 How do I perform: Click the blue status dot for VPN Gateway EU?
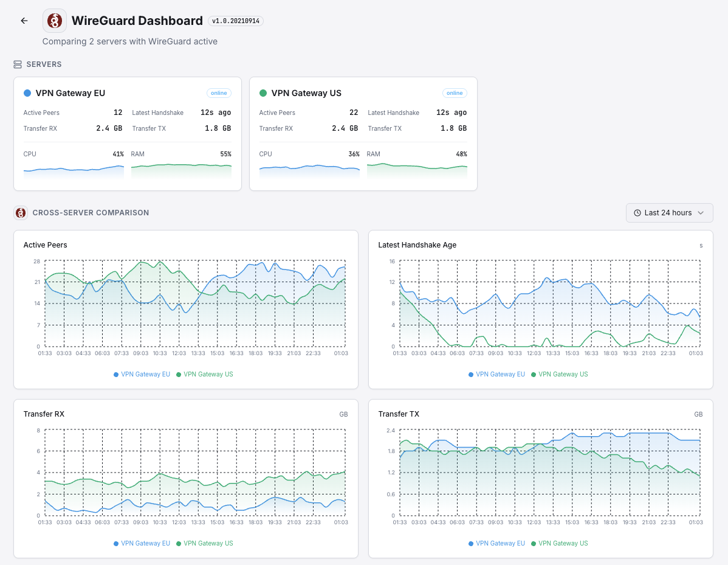pyautogui.click(x=27, y=93)
